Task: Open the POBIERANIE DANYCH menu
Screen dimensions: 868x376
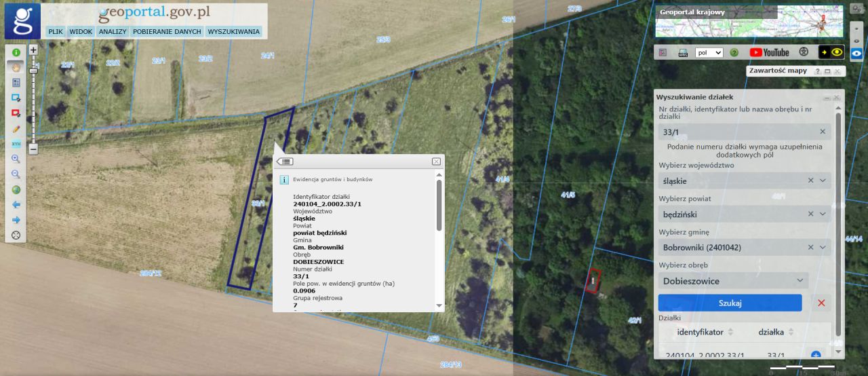Action: (x=167, y=31)
